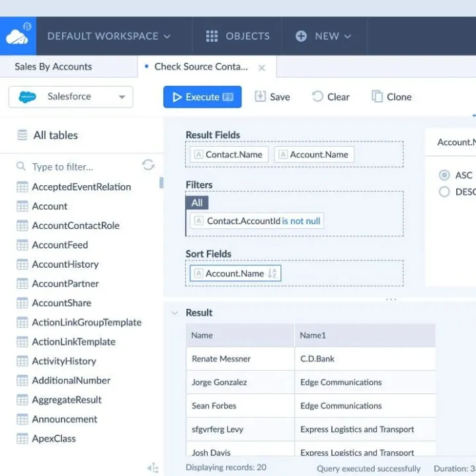The width and height of the screenshot is (476, 476).
Task: Select the DESC radio button
Action: tap(444, 192)
